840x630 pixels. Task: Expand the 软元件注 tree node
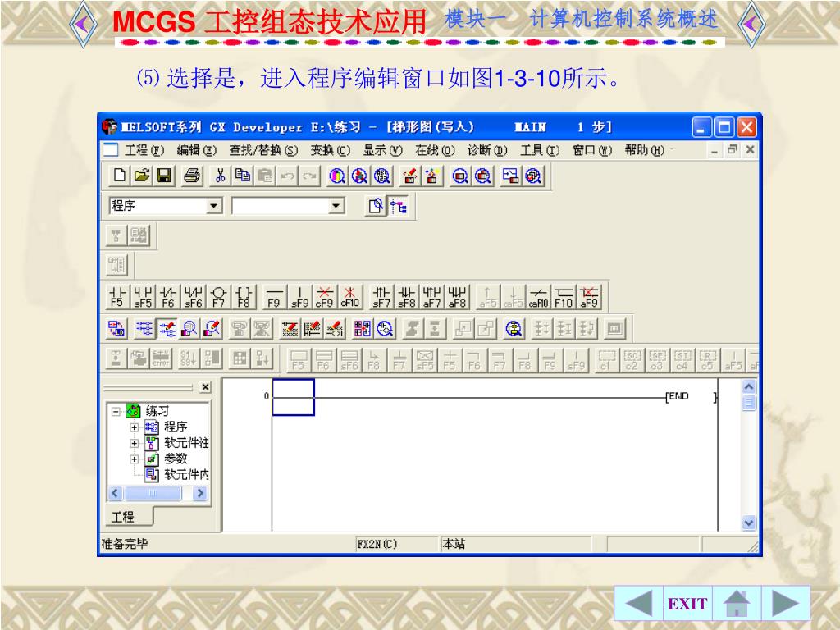coord(135,443)
